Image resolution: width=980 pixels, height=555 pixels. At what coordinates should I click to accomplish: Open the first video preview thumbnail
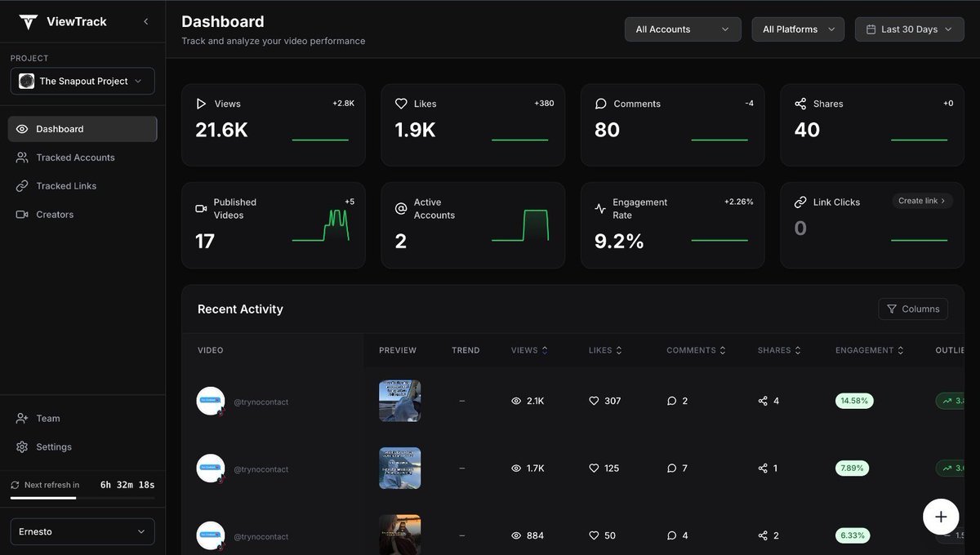coord(399,401)
